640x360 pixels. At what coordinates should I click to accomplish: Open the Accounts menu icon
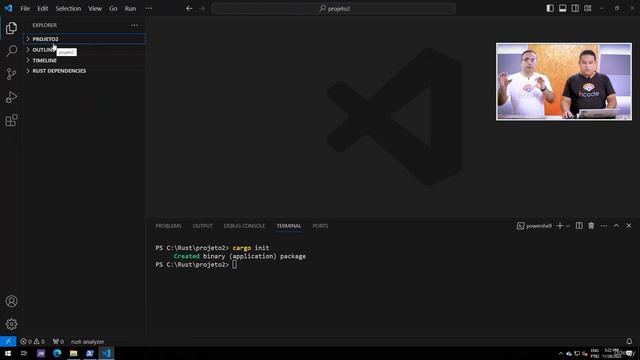pyautogui.click(x=11, y=301)
